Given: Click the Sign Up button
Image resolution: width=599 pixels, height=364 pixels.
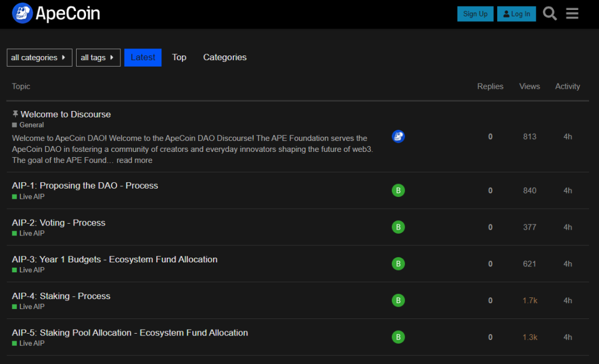Looking at the screenshot, I should (x=475, y=14).
